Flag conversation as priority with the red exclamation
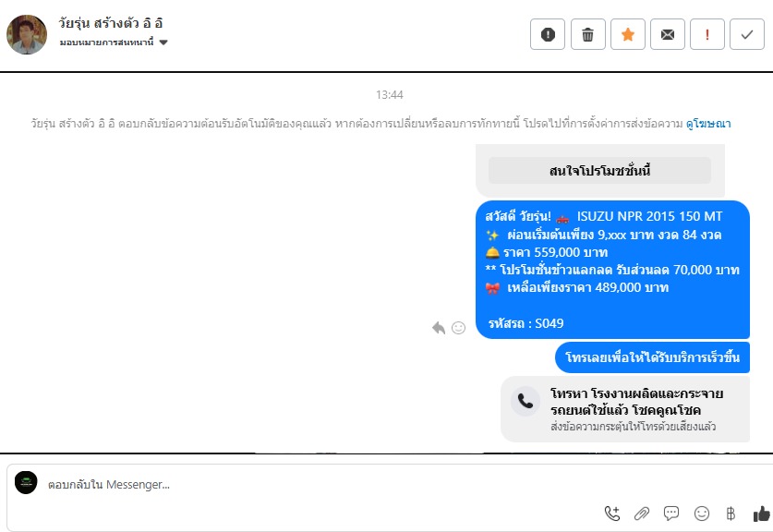The image size is (773, 532). (x=707, y=34)
